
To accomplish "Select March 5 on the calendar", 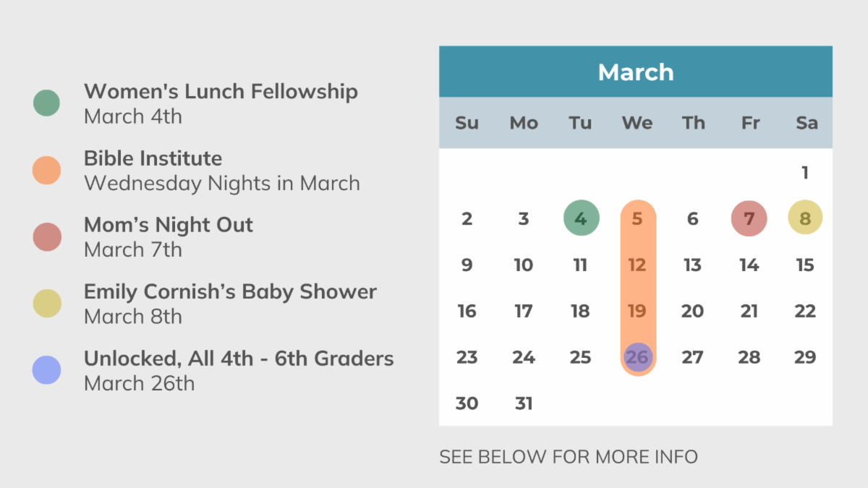I will (x=637, y=218).
